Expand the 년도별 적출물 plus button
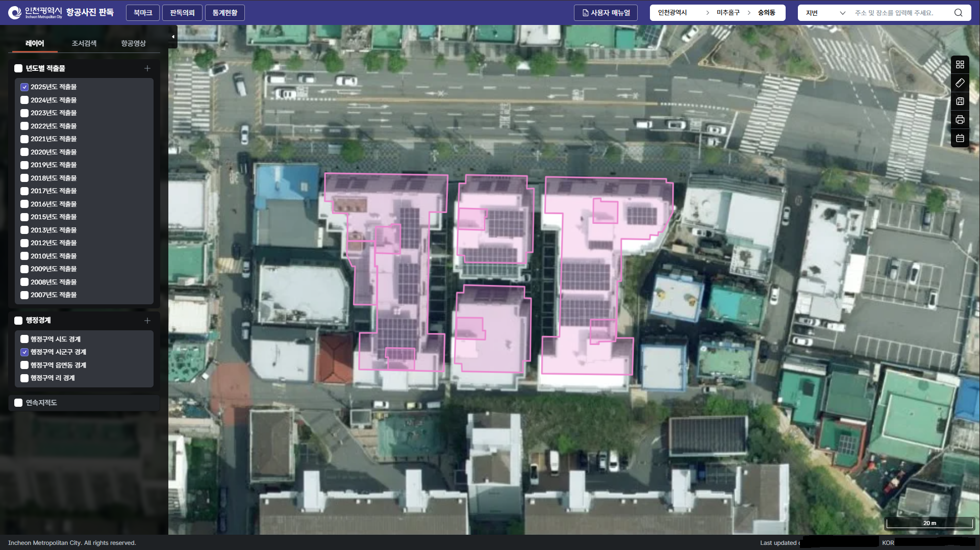This screenshot has width=980, height=550. pos(147,68)
